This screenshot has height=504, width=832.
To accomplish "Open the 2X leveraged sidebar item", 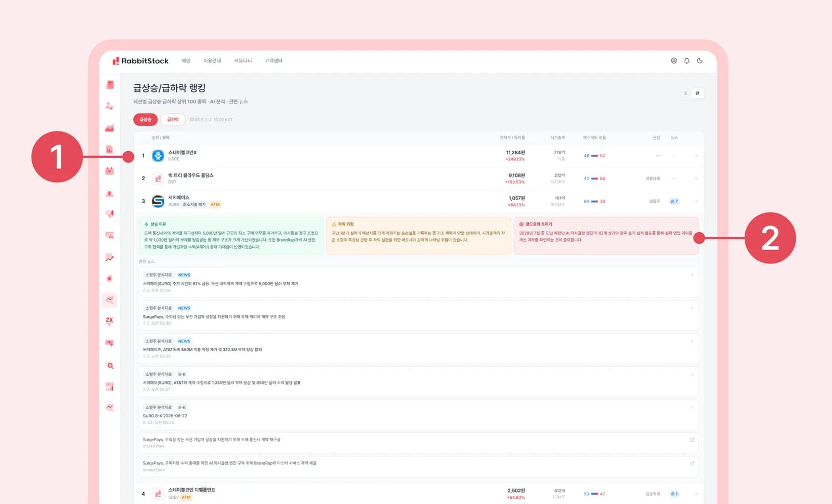I will (x=109, y=321).
